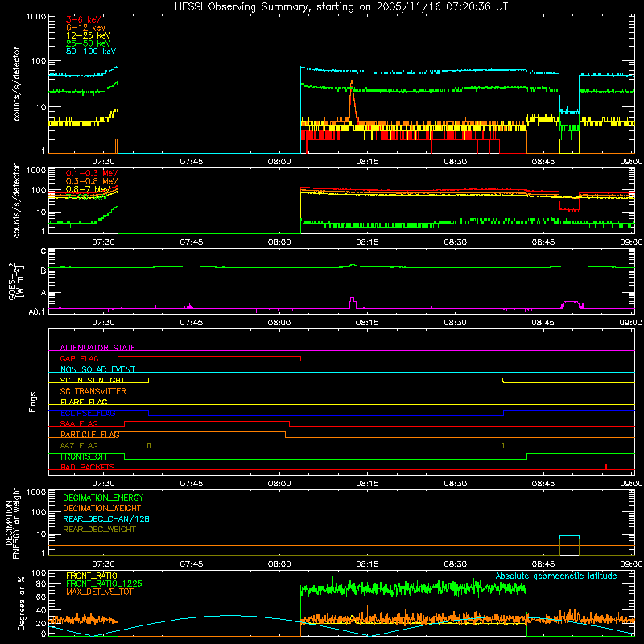Click the SC_TRANSMITTER flag label
The image size is (644, 644).
point(93,390)
